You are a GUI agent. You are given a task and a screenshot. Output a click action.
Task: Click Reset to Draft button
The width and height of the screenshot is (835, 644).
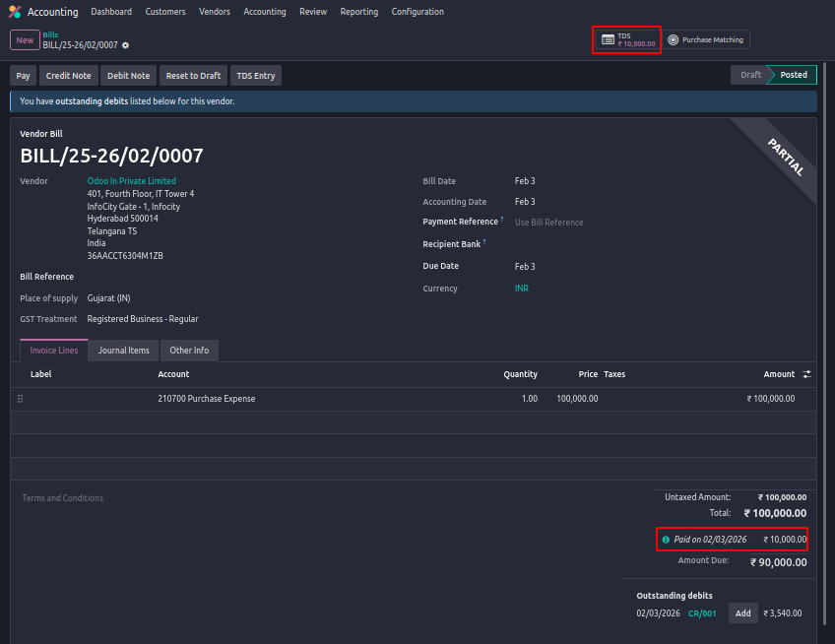pyautogui.click(x=193, y=76)
